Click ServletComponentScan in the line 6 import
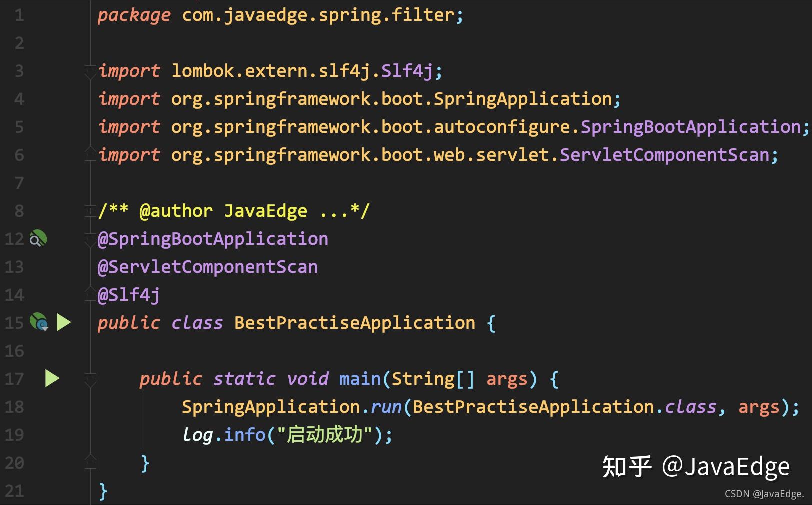The height and width of the screenshot is (505, 812). (664, 155)
